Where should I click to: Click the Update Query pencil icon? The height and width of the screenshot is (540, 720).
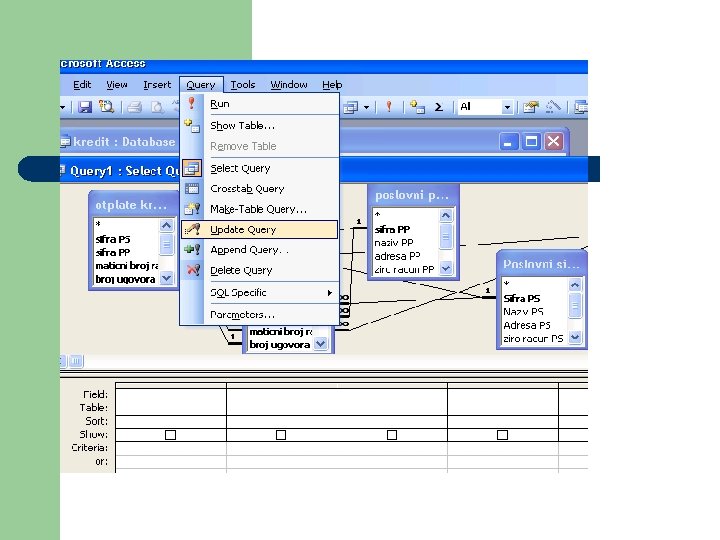[x=192, y=229]
